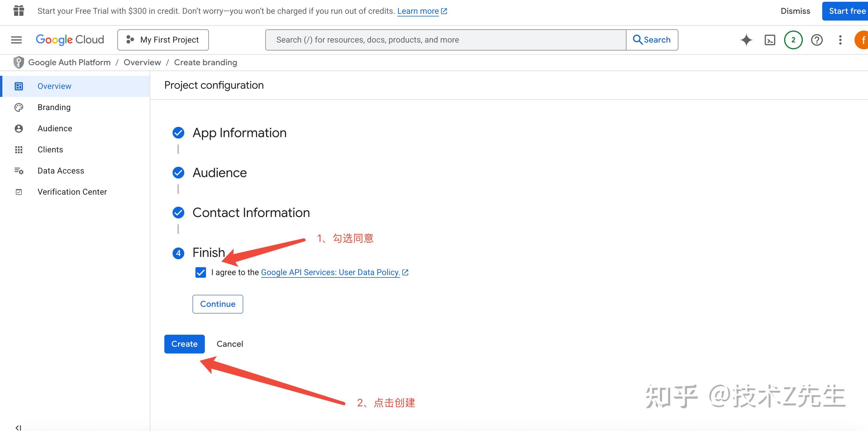The height and width of the screenshot is (431, 868).
Task: Uncheck the Google API Services agreement checkbox
Action: tap(200, 272)
